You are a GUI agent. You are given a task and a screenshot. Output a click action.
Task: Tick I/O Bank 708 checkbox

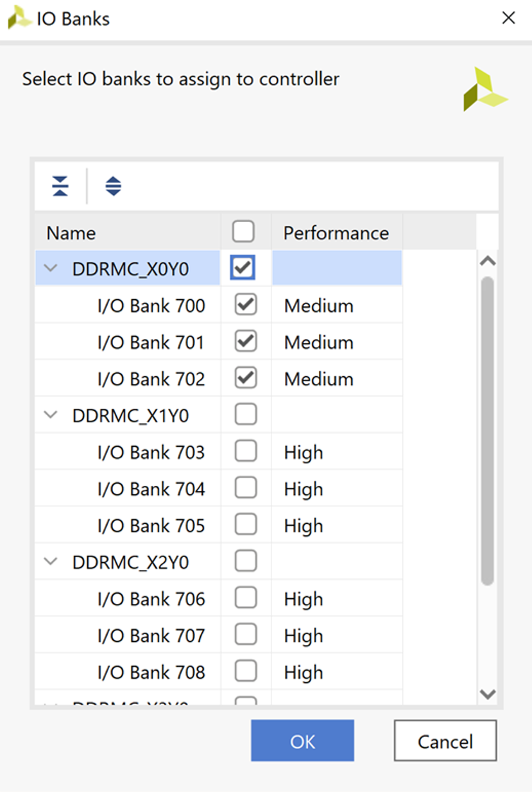tap(246, 671)
